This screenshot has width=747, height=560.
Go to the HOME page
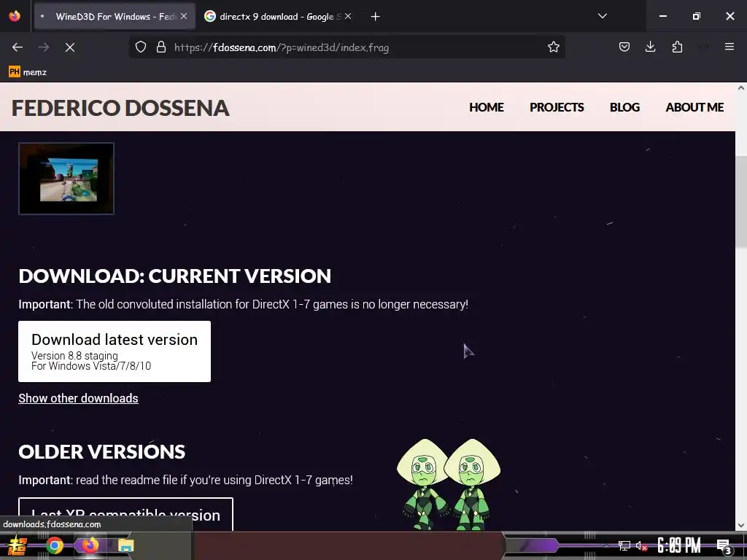tap(487, 107)
